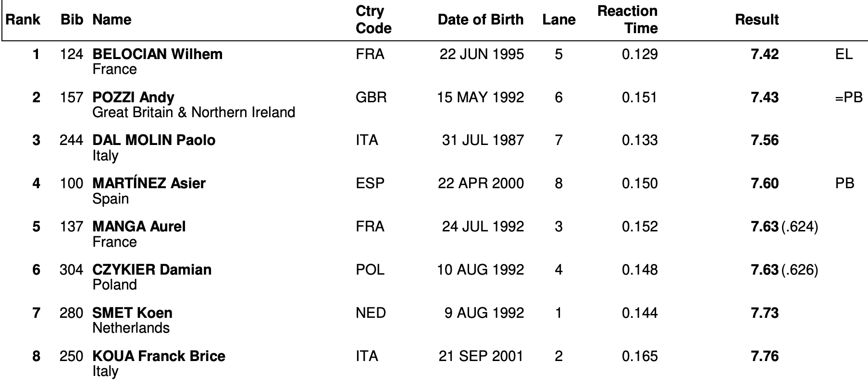
Task: Select SMET Koen row name
Action: 132,313
